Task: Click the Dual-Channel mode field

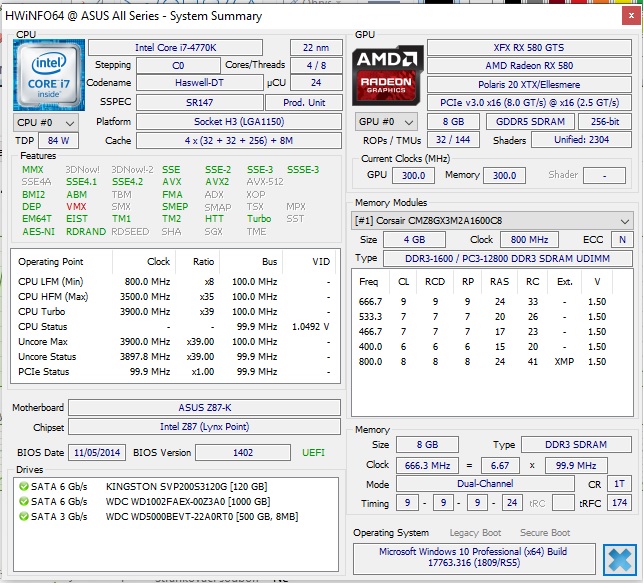Action: [485, 484]
